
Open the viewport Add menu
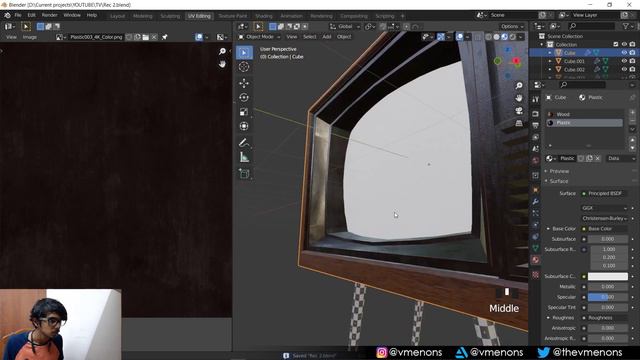point(327,37)
